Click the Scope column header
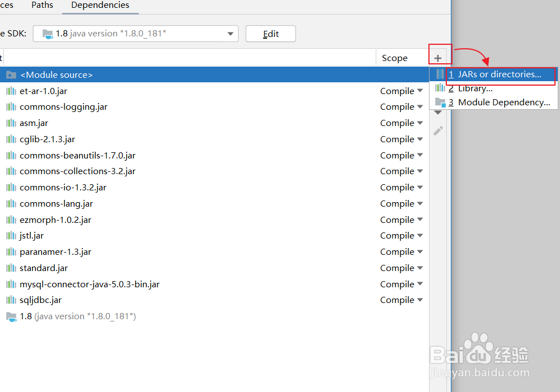 click(x=395, y=58)
